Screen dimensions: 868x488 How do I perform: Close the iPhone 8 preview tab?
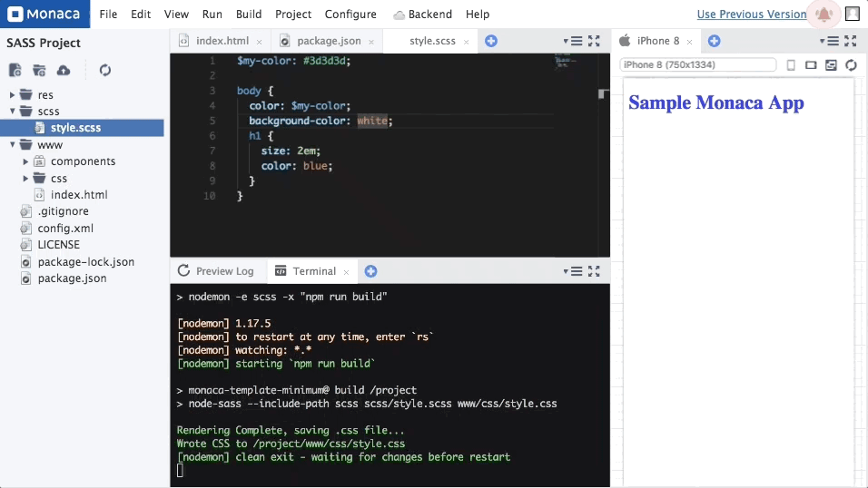coord(689,42)
